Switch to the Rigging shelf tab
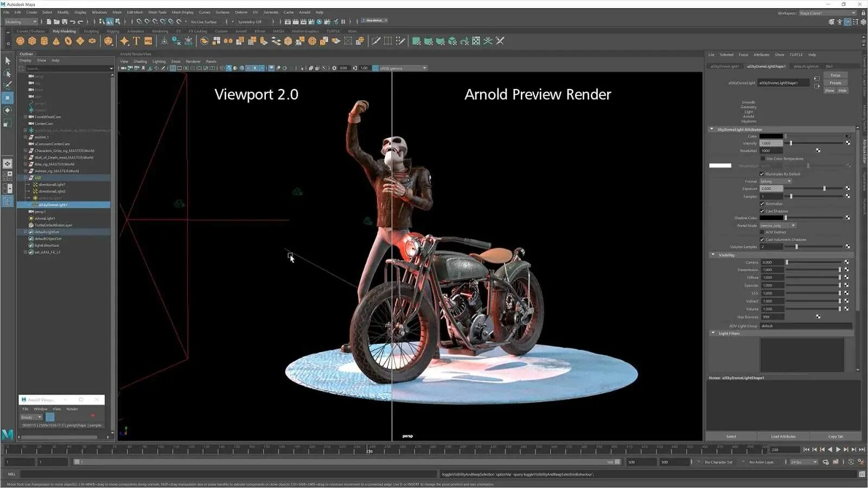This screenshot has width=868, height=488. coord(113,31)
